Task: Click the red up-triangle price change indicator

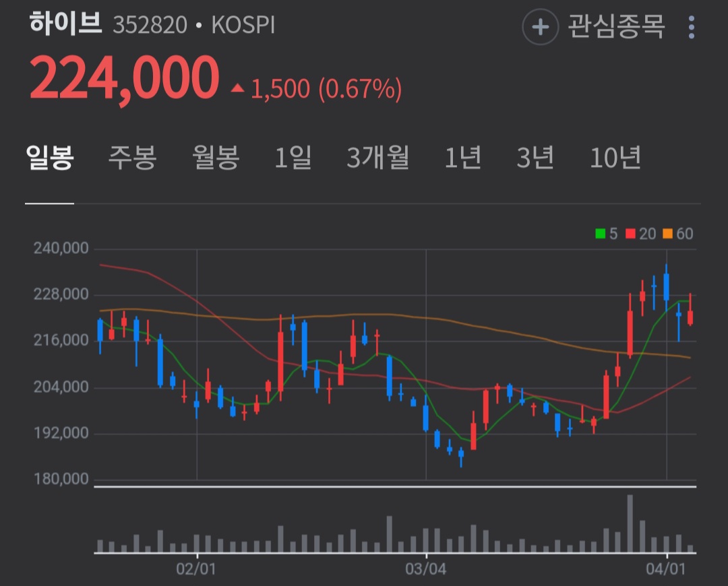Action: tap(238, 88)
